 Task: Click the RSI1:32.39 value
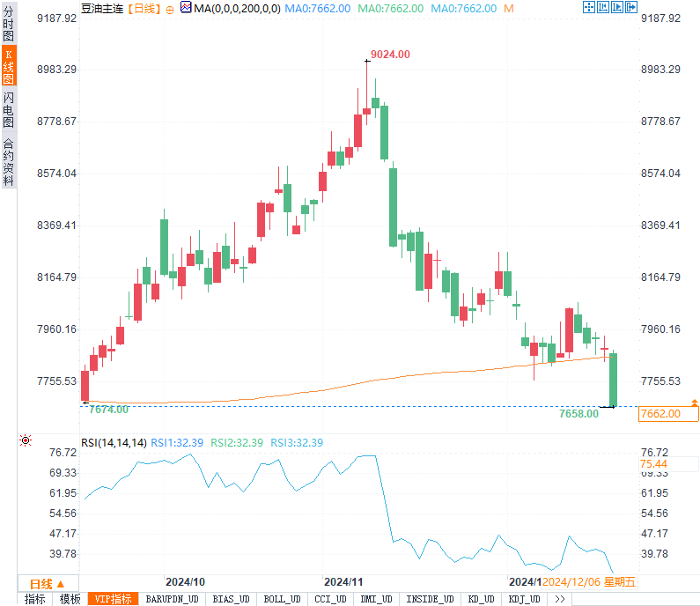(177, 442)
